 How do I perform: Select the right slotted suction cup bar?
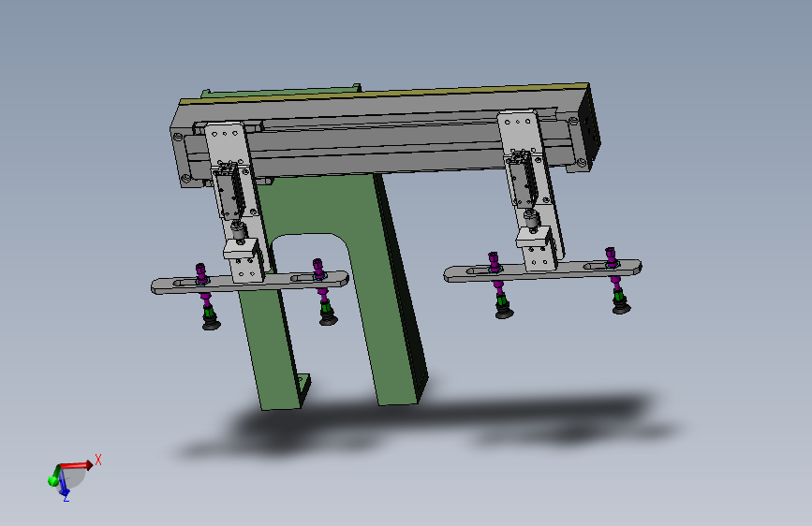[x=542, y=270]
